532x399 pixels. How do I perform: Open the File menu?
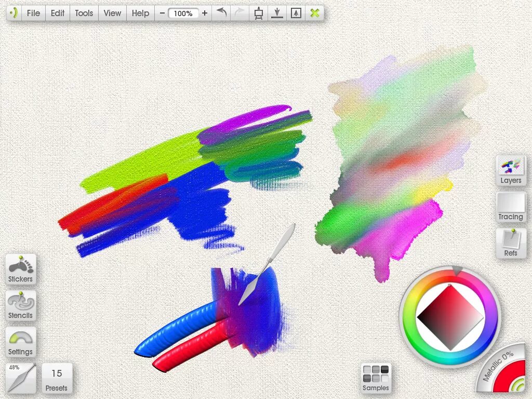[33, 13]
